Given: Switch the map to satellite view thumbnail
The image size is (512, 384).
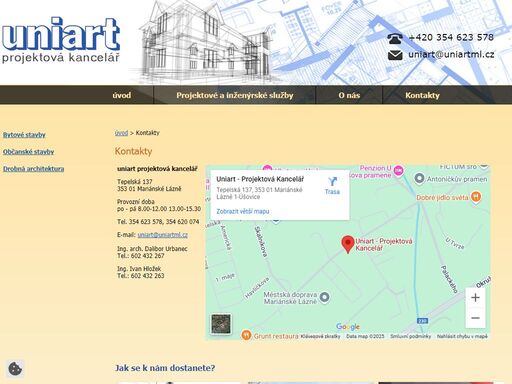Looking at the screenshot, I should point(221,324).
